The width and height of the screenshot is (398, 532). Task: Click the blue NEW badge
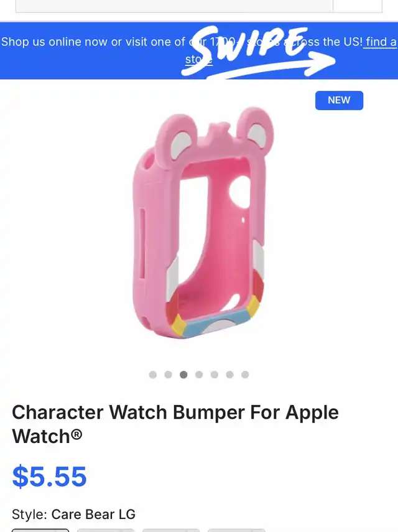339,100
